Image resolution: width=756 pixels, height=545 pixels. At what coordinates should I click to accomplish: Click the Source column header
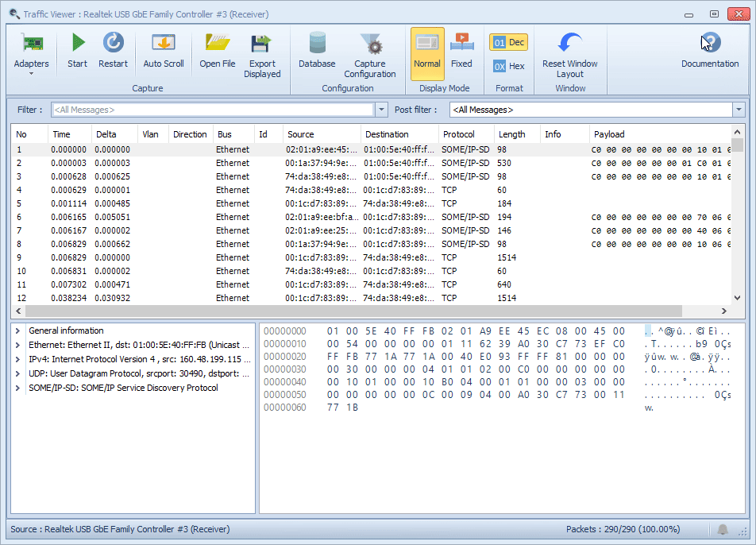322,134
